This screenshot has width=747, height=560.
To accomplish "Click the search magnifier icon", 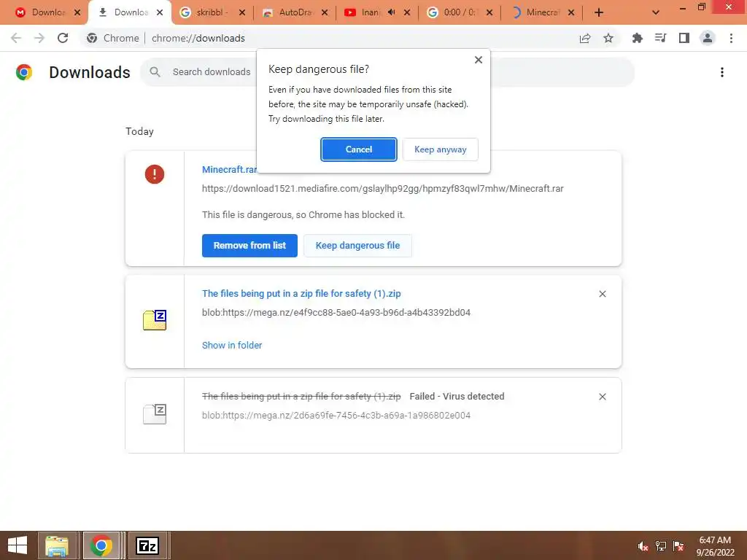I will 155,72.
